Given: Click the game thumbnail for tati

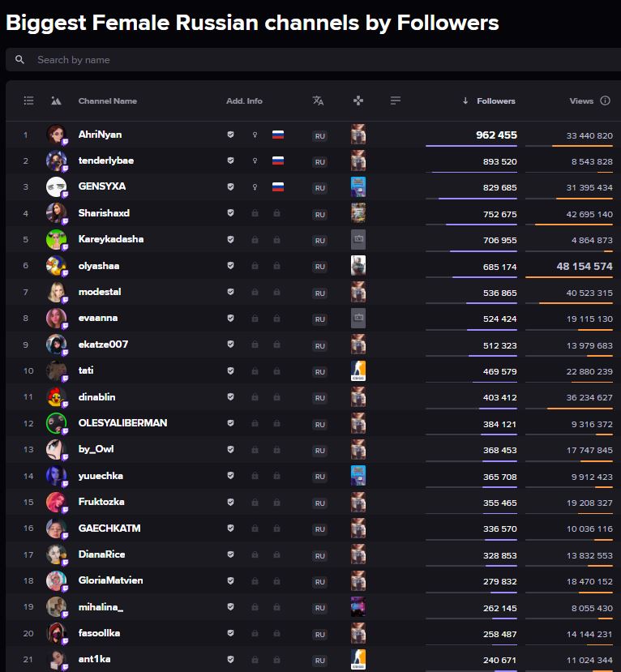Looking at the screenshot, I should pos(358,370).
